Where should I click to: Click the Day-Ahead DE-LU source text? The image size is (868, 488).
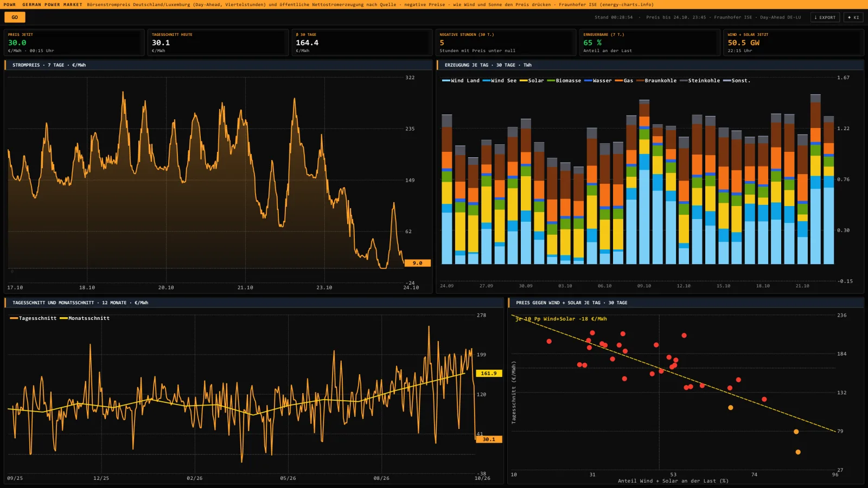pos(780,17)
